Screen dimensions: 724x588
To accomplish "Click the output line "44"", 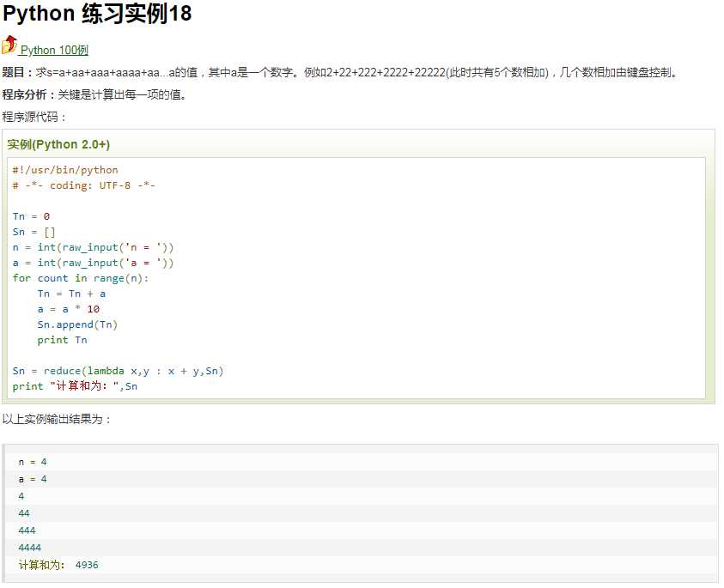I will (24, 513).
